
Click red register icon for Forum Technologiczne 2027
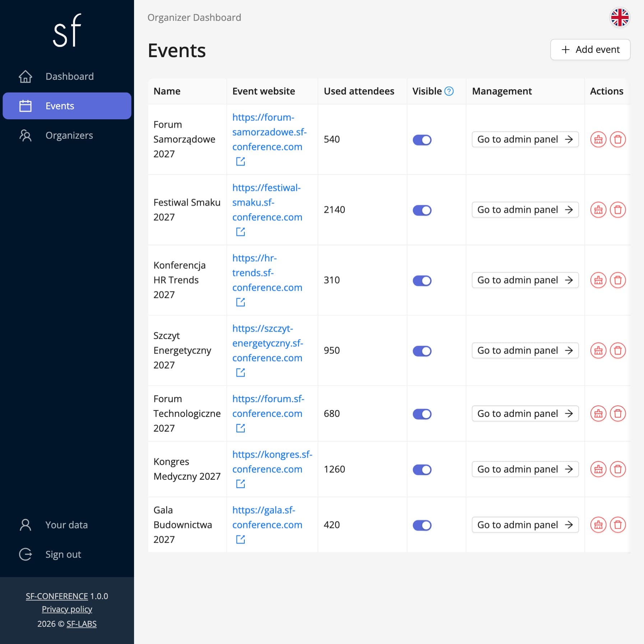598,414
